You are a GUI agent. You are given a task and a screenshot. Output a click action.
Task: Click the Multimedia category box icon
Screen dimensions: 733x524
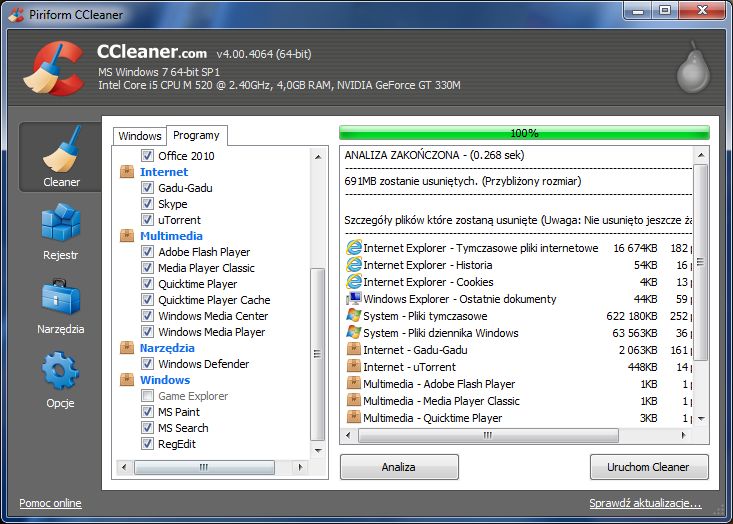[x=127, y=236]
